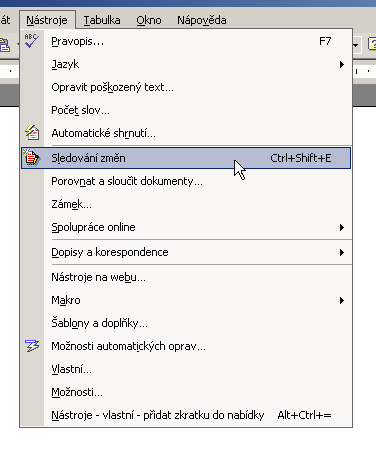Expand the Spolupráce online arrow
The height and width of the screenshot is (456, 376).
(342, 227)
